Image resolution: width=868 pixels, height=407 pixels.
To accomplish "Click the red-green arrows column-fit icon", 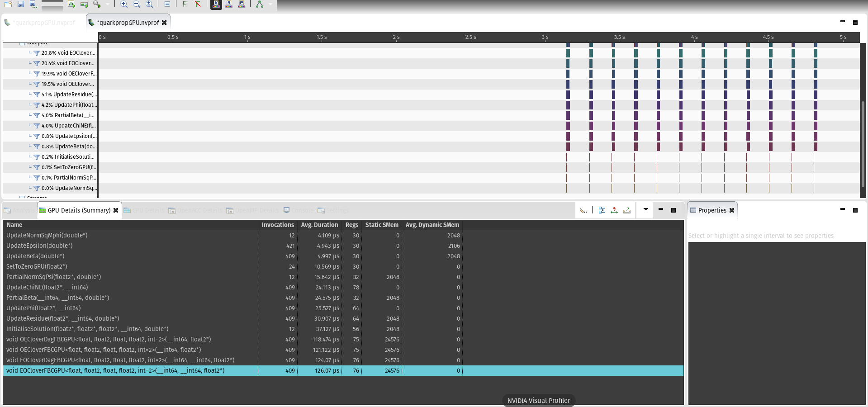I will tap(614, 210).
